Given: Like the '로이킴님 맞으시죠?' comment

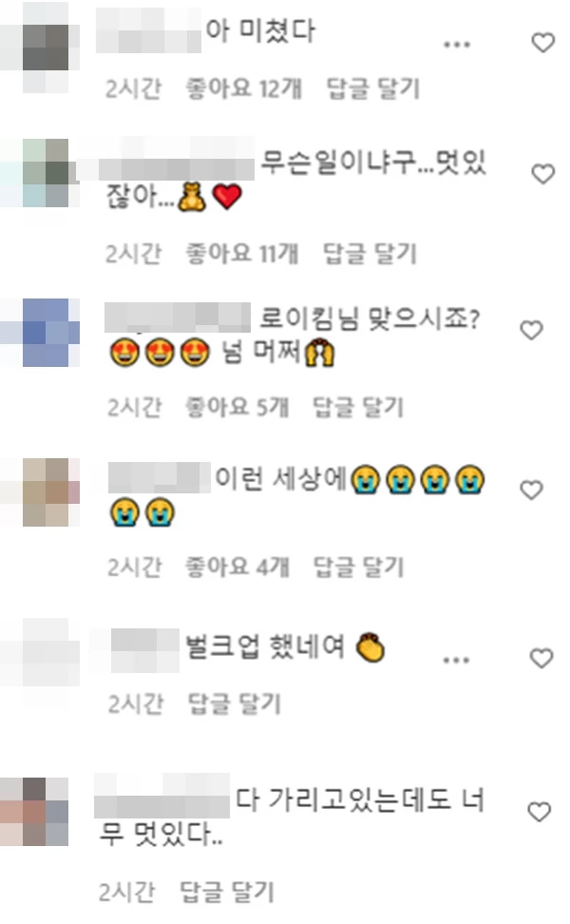Looking at the screenshot, I should [531, 331].
